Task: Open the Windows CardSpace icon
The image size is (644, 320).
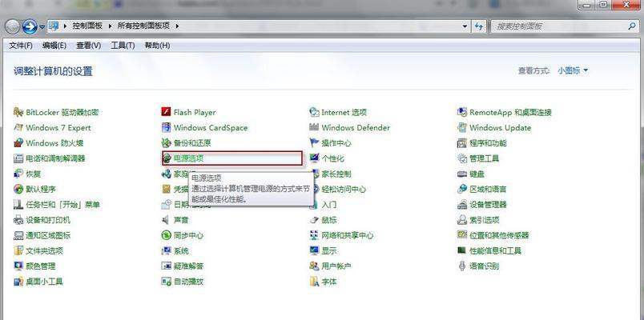Action: [x=167, y=127]
